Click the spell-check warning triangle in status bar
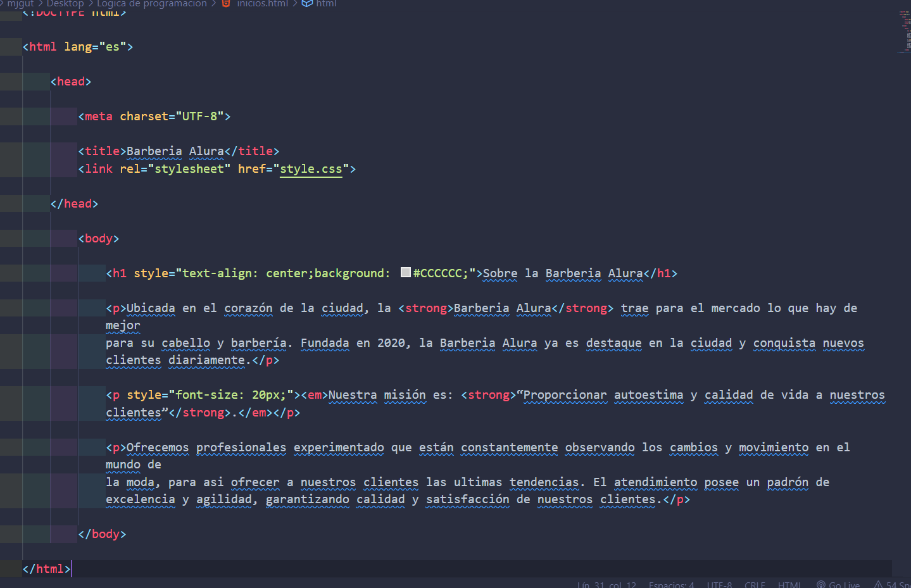 point(879,584)
